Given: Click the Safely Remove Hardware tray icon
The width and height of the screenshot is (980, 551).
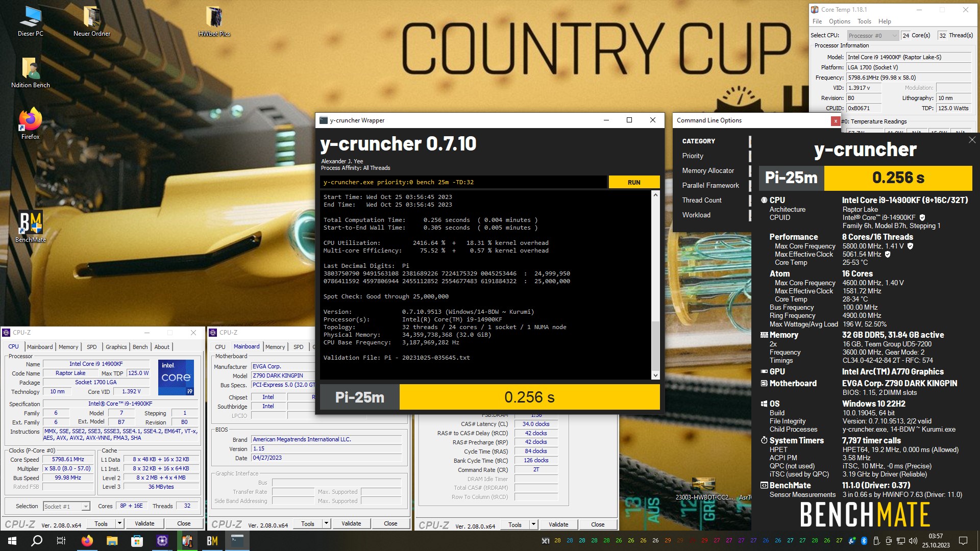Looking at the screenshot, I should 876,541.
